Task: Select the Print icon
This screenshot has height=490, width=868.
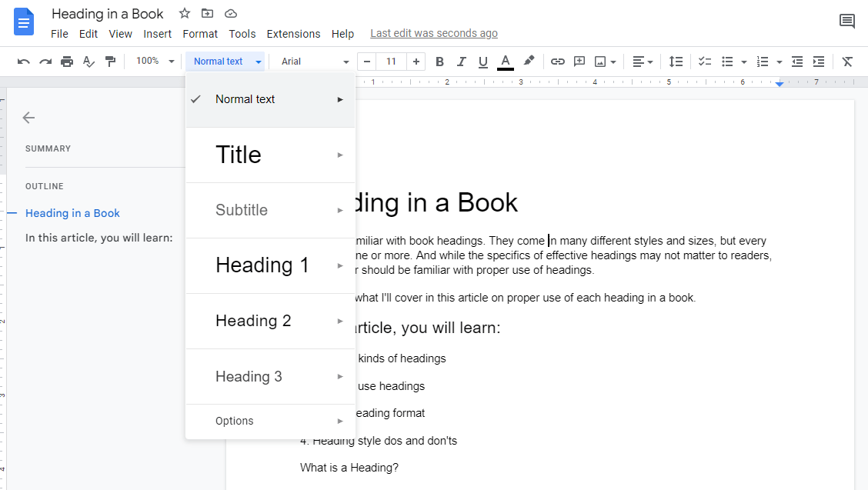Action: (67, 62)
